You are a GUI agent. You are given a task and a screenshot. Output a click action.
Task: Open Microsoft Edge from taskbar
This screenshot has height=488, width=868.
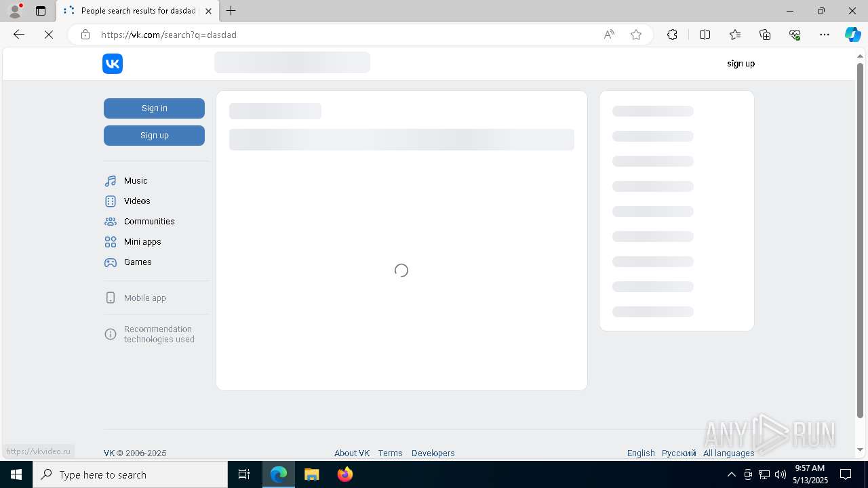(x=279, y=474)
